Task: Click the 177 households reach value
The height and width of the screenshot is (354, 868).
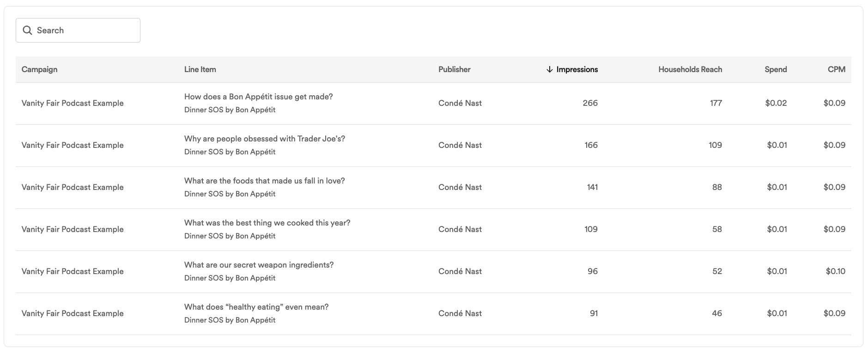Action: click(716, 103)
